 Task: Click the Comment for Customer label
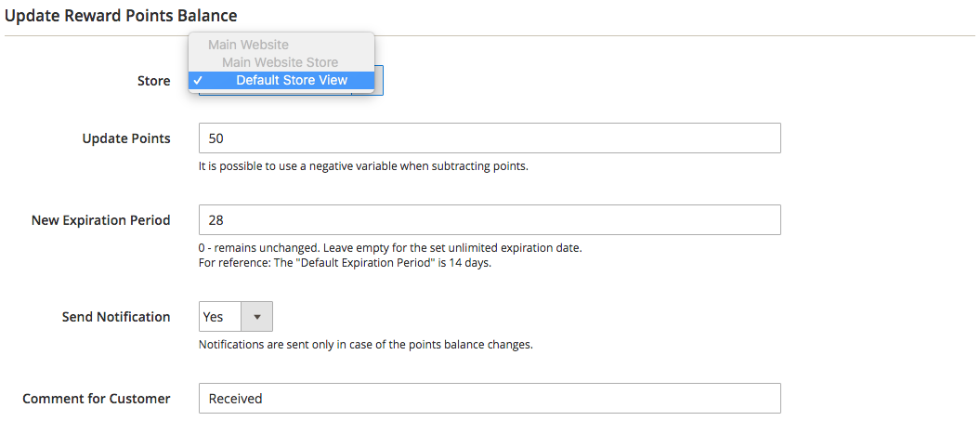coord(97,399)
